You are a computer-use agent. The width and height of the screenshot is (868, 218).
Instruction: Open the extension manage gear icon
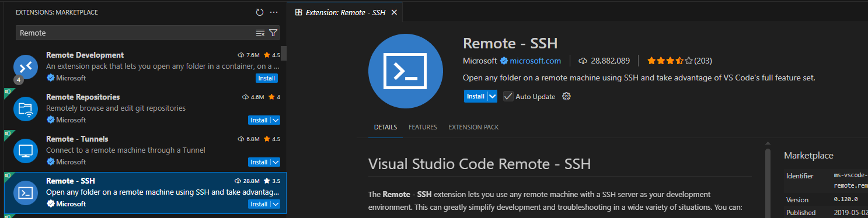(566, 96)
